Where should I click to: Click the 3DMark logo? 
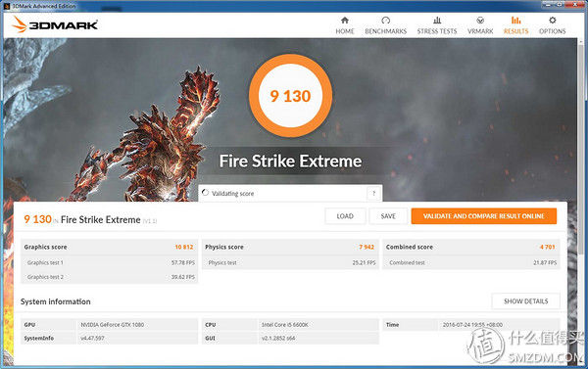point(55,24)
